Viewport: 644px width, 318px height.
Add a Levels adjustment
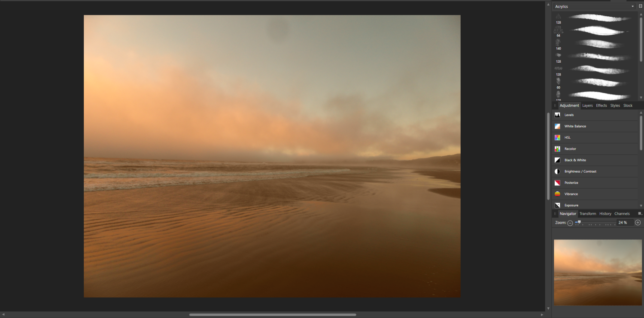click(x=595, y=115)
